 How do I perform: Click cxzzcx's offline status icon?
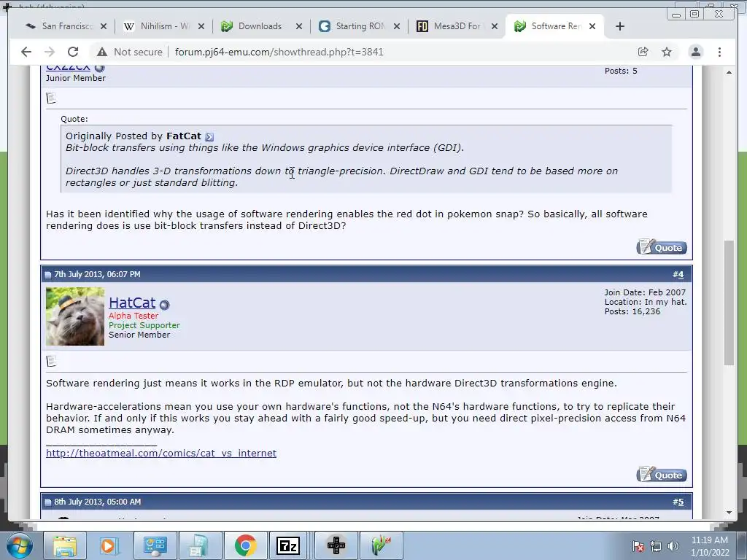[99, 68]
